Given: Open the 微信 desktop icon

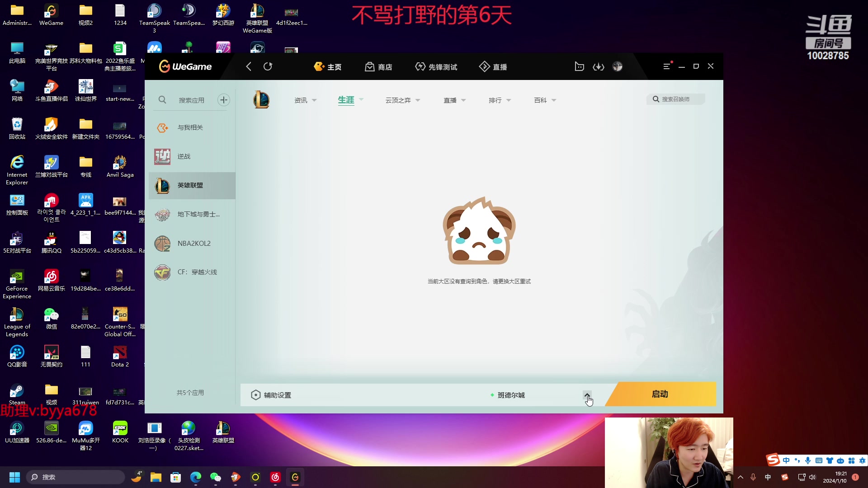Looking at the screenshot, I should pyautogui.click(x=52, y=319).
